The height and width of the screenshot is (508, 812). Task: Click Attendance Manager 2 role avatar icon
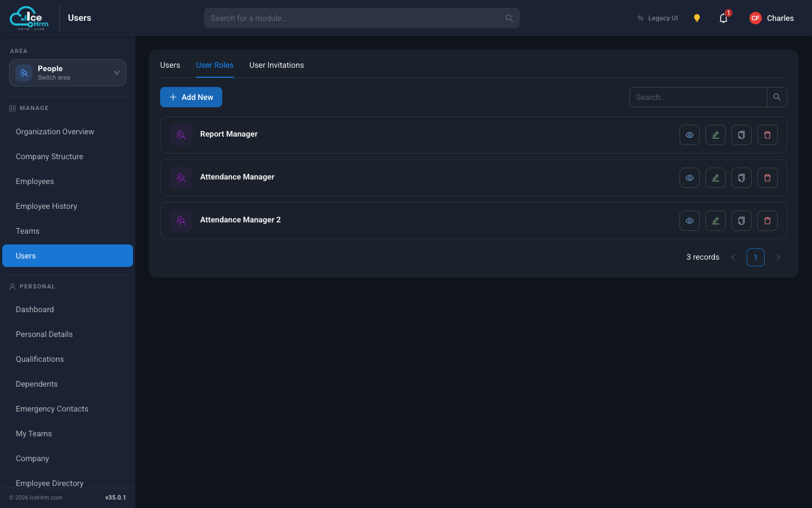click(x=181, y=221)
